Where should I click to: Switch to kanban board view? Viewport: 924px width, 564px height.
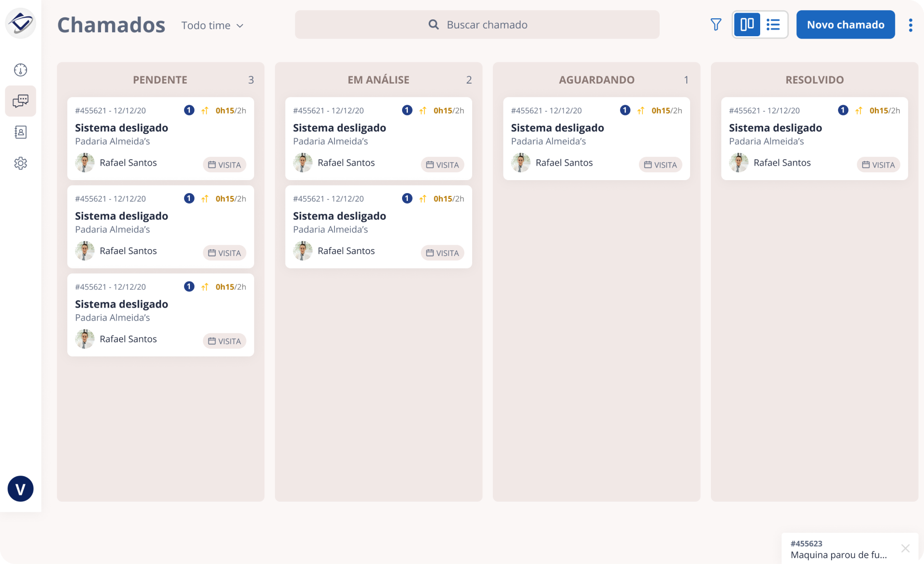coord(747,25)
